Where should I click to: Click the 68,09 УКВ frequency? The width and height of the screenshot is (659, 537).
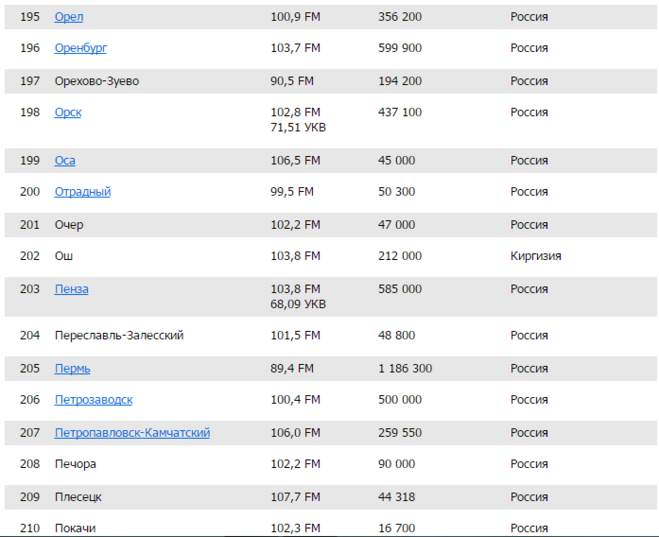298,304
